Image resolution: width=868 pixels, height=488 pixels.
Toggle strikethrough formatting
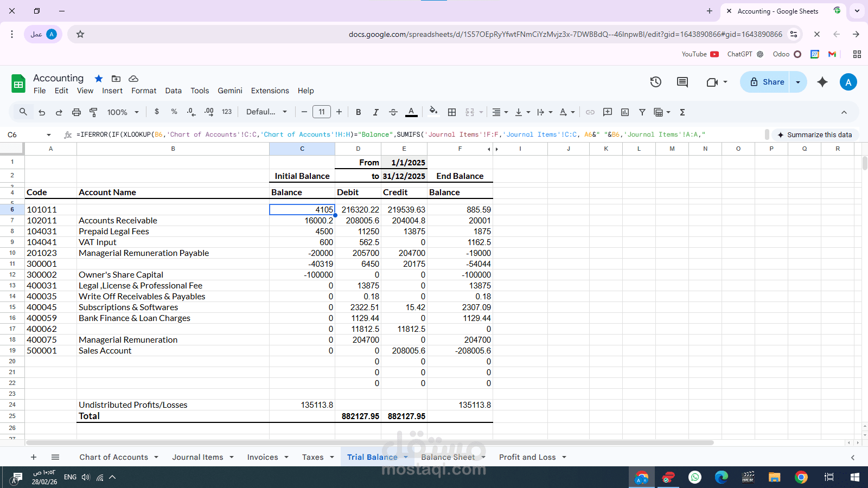pyautogui.click(x=393, y=112)
